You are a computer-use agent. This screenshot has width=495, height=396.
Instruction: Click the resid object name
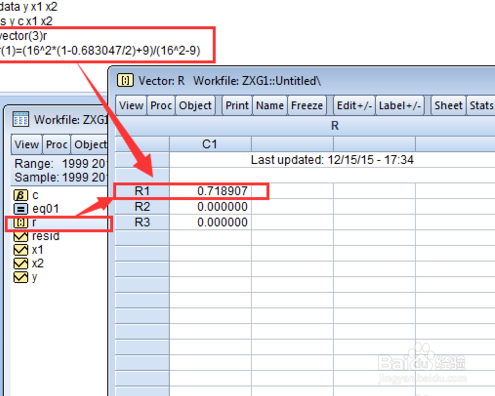tap(46, 236)
